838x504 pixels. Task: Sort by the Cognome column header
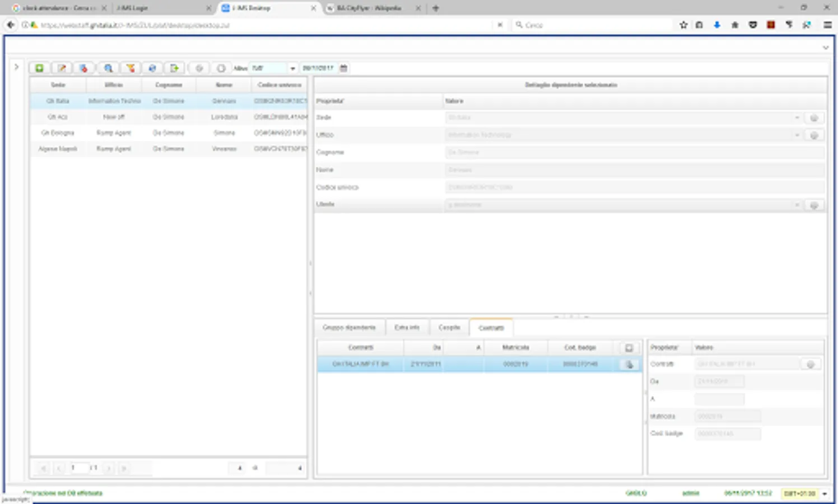169,85
